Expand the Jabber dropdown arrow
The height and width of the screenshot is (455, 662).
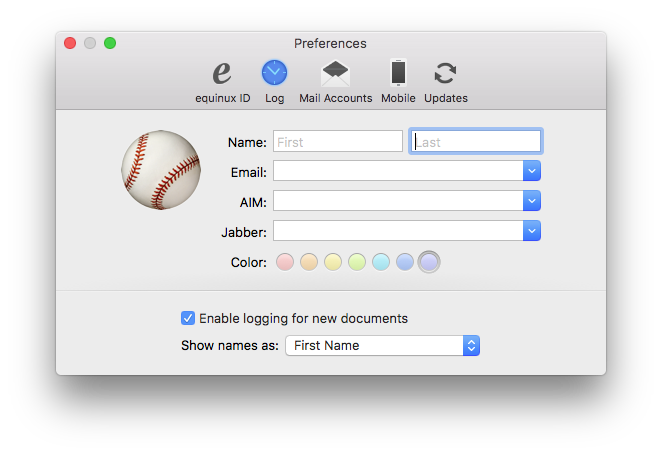[532, 231]
